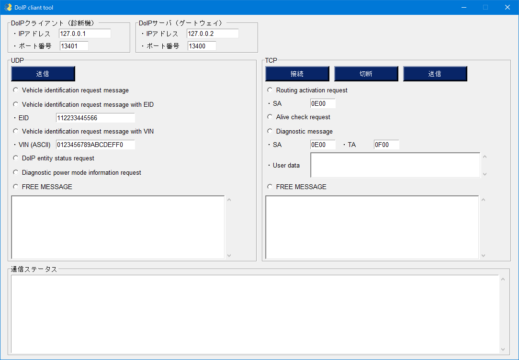The image size is (519, 360).
Task: Click the diagnostic TA input field
Action: tap(386, 145)
